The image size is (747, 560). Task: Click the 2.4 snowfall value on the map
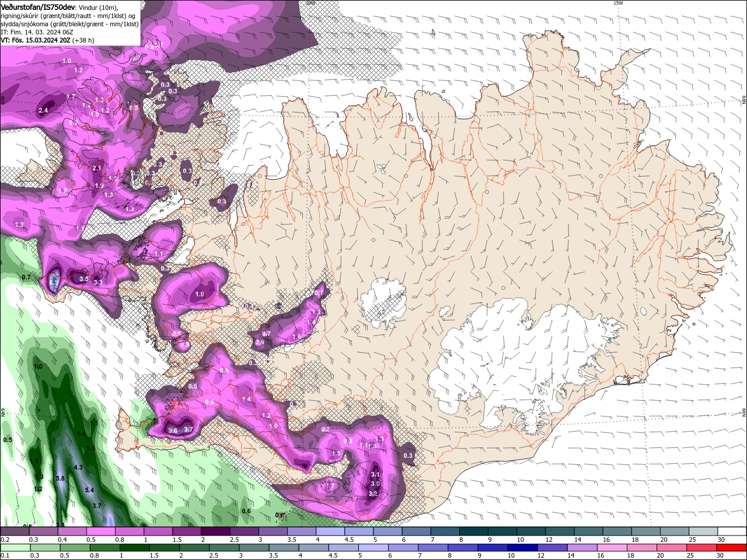43,110
